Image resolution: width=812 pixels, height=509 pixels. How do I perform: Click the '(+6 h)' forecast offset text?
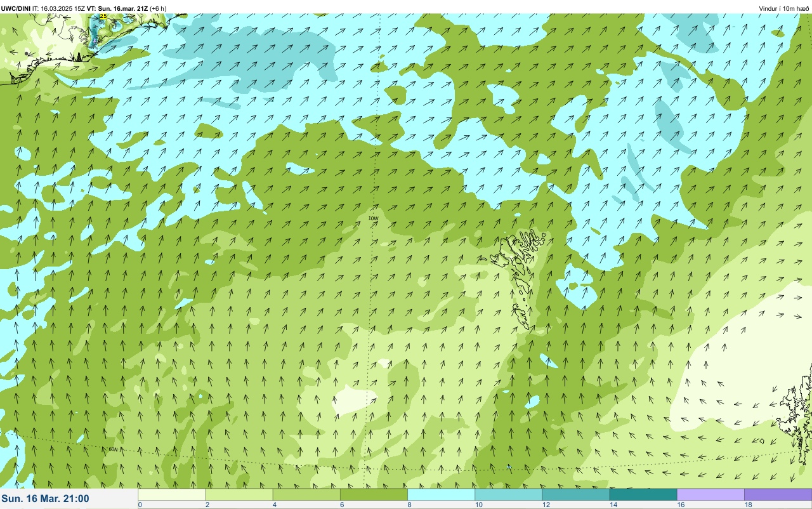click(x=158, y=8)
